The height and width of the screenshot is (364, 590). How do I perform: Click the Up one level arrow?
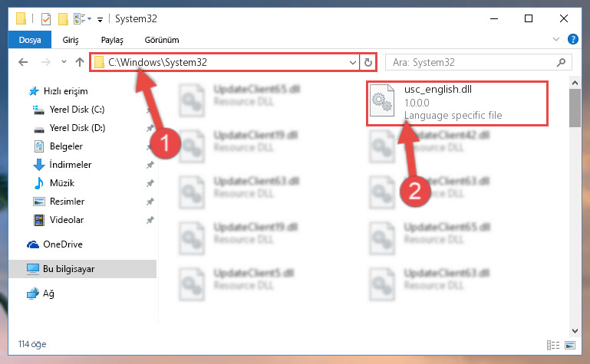coord(79,62)
